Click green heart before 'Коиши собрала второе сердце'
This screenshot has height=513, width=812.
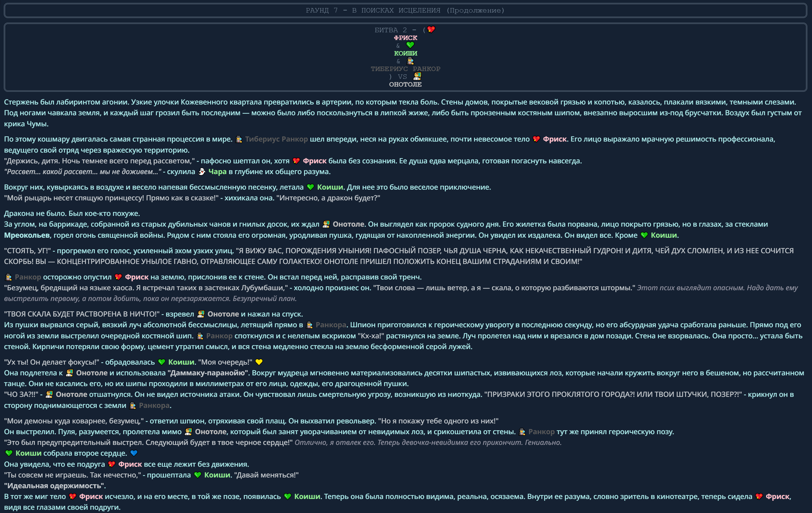9,453
